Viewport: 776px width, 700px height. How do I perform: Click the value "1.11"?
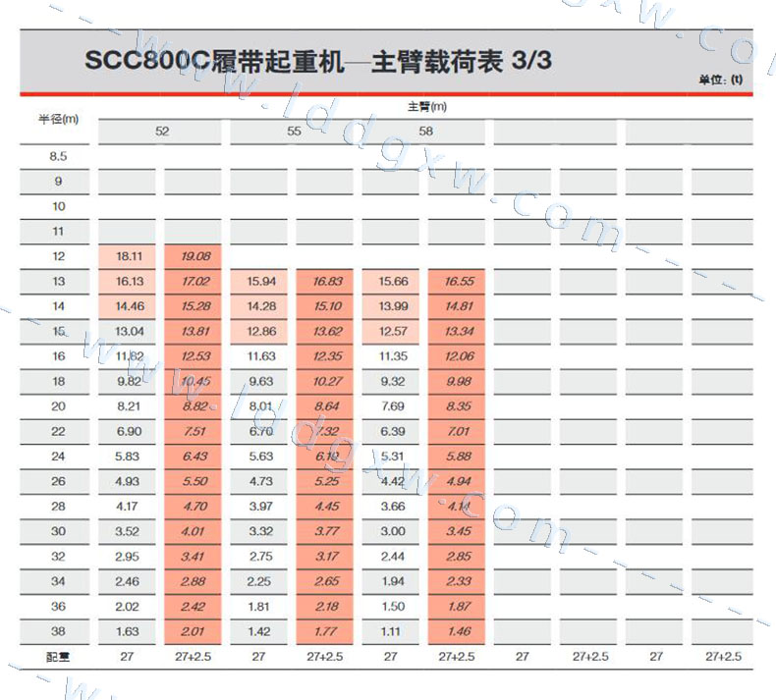click(x=391, y=631)
